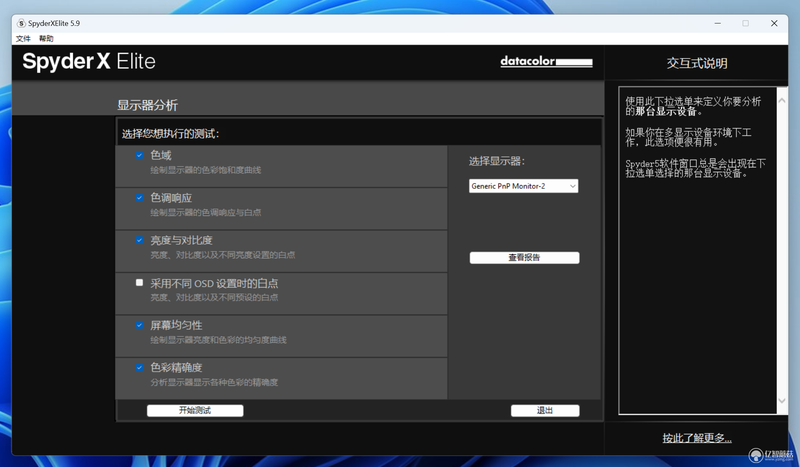800x467 pixels.
Task: Click the 亮度与对比度 test label
Action: 181,240
